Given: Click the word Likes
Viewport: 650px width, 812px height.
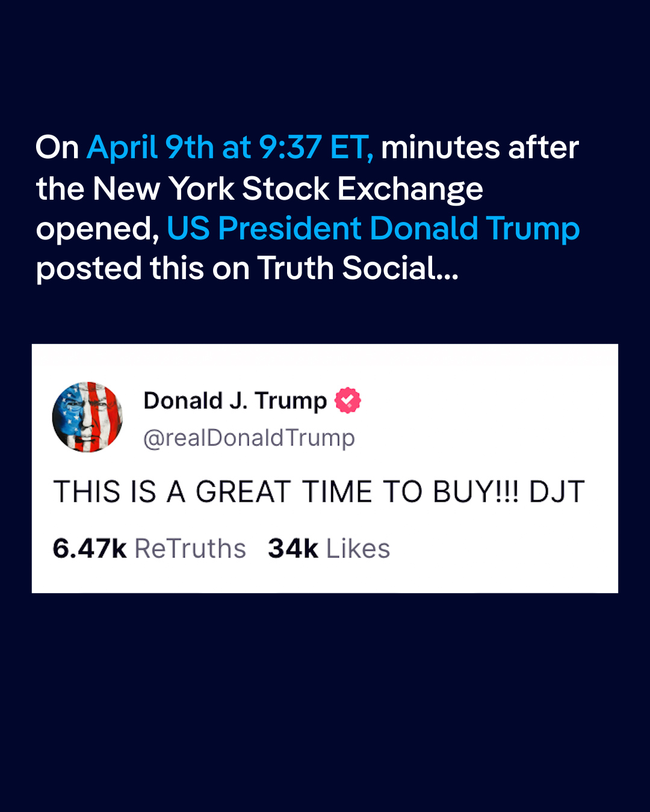Looking at the screenshot, I should pos(358,549).
